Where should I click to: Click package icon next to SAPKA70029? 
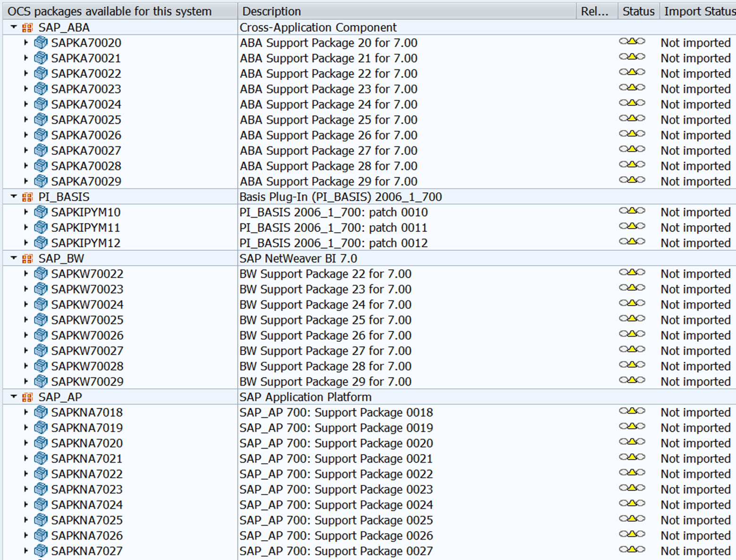(41, 181)
